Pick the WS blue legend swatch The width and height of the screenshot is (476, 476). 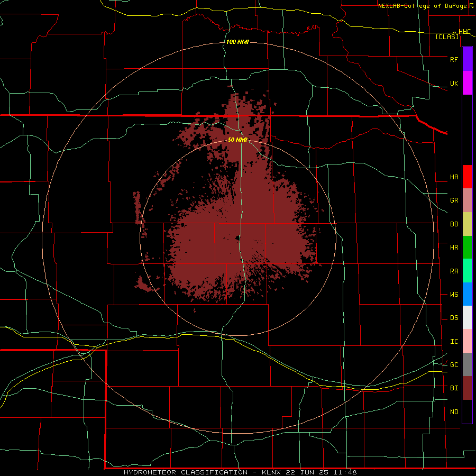467,294
